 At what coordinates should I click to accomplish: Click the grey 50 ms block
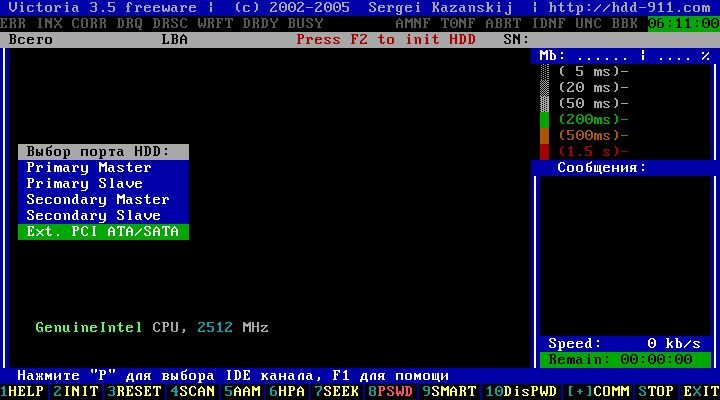click(544, 104)
